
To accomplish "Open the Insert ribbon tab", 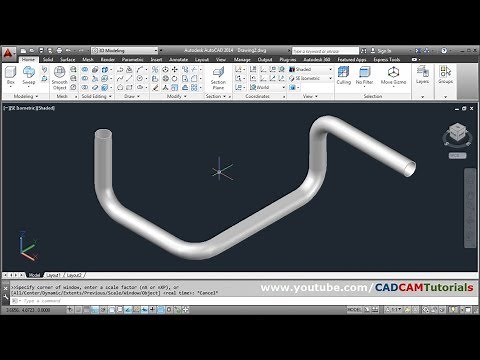I will 156,60.
